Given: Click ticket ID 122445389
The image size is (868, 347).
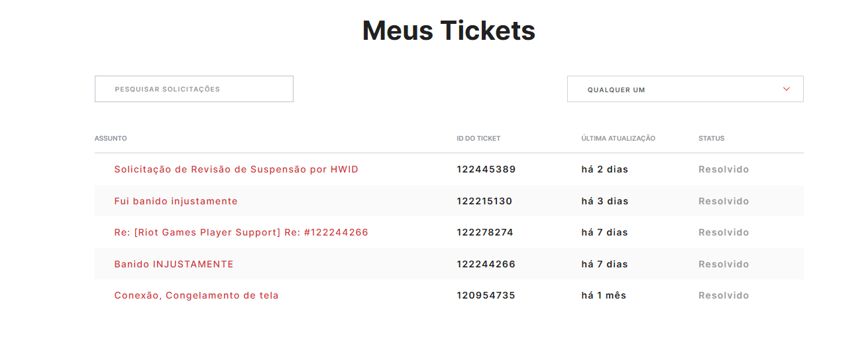Looking at the screenshot, I should [x=486, y=169].
